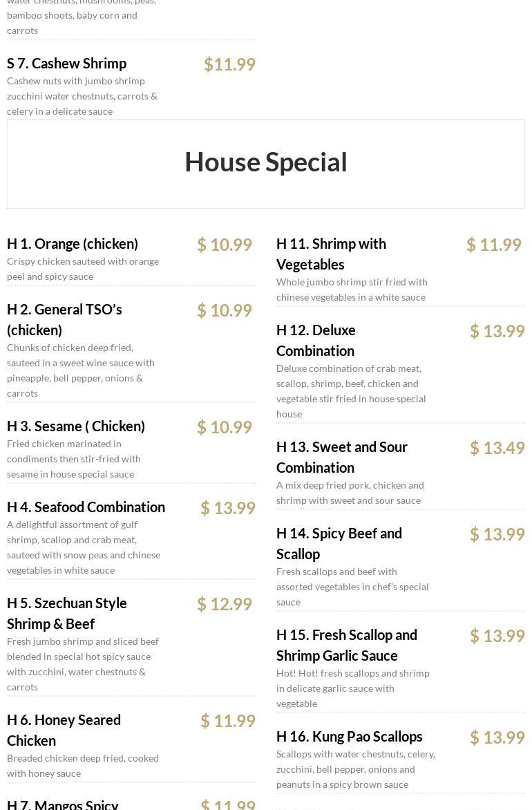Click the Seafood Combination description text
The height and width of the screenshot is (810, 532).
tap(83, 547)
